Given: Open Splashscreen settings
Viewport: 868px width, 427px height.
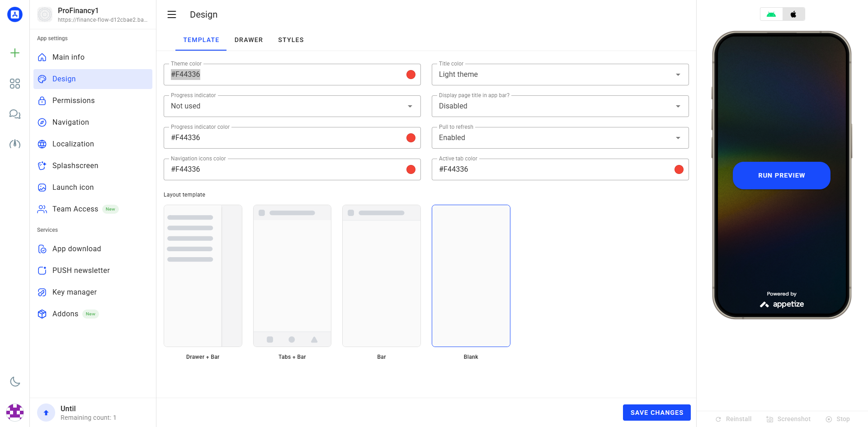Looking at the screenshot, I should point(93,165).
